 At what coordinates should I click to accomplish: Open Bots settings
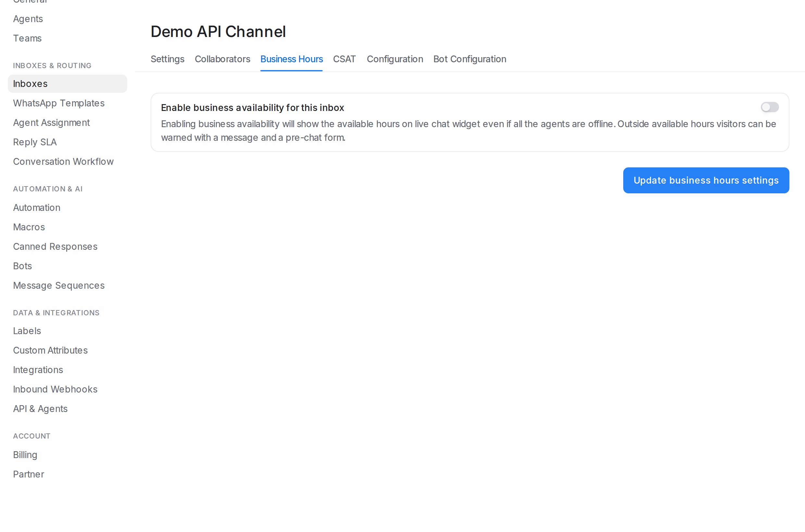22,266
